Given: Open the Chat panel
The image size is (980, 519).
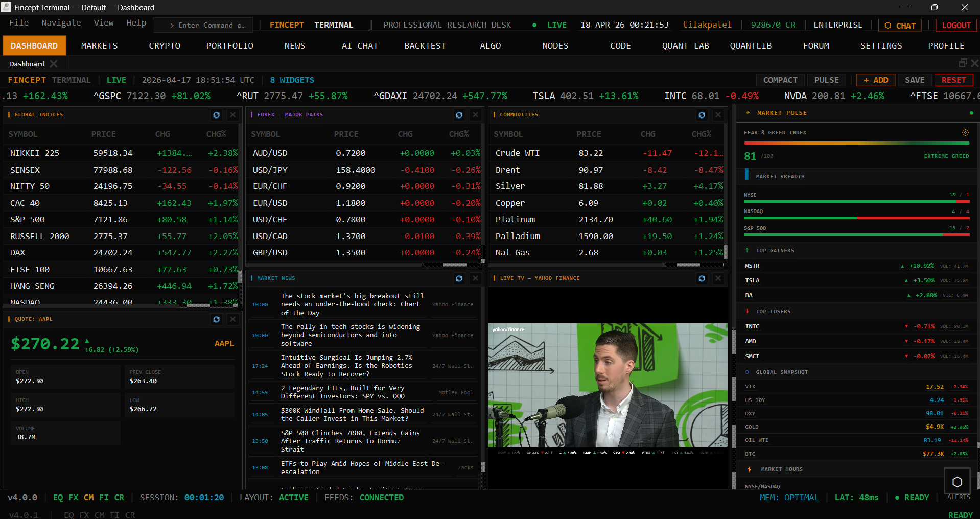Looking at the screenshot, I should point(899,25).
